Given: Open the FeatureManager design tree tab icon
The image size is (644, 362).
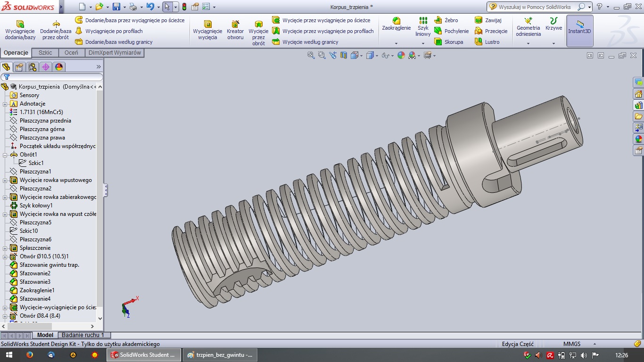Looking at the screenshot, I should click(x=6, y=67).
